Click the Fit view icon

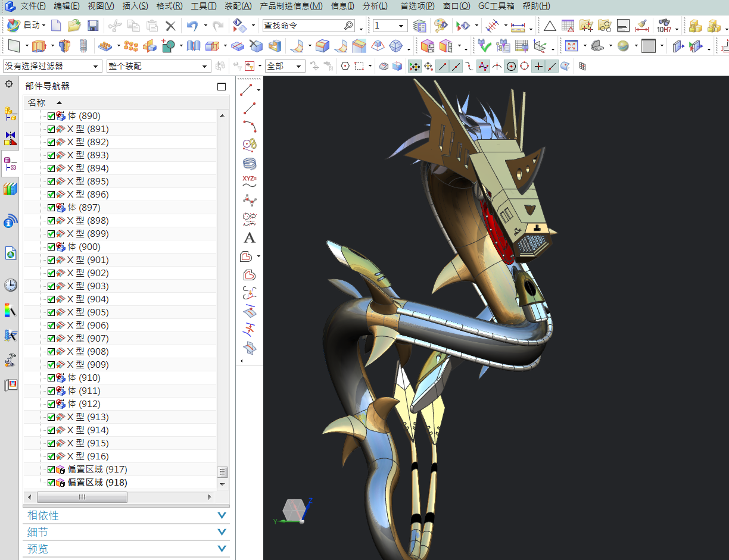(571, 46)
